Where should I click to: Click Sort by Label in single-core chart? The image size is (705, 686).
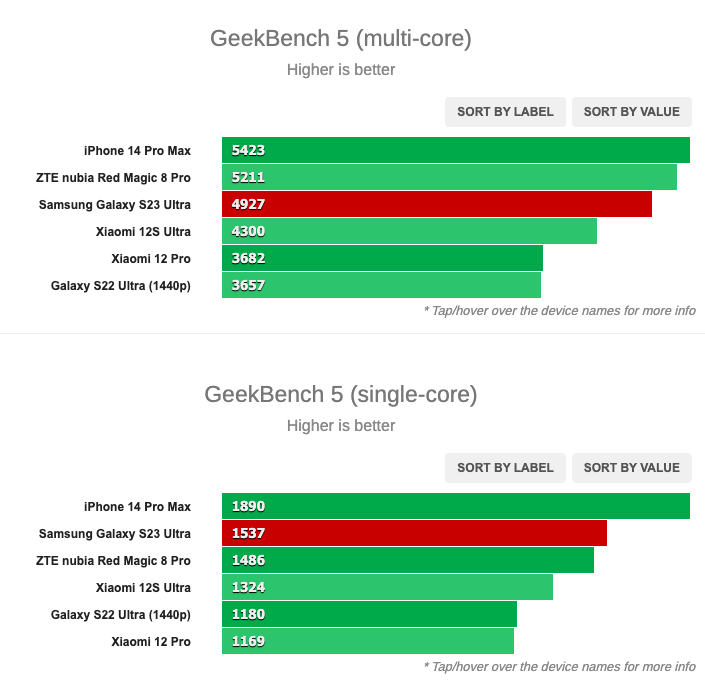(x=505, y=468)
